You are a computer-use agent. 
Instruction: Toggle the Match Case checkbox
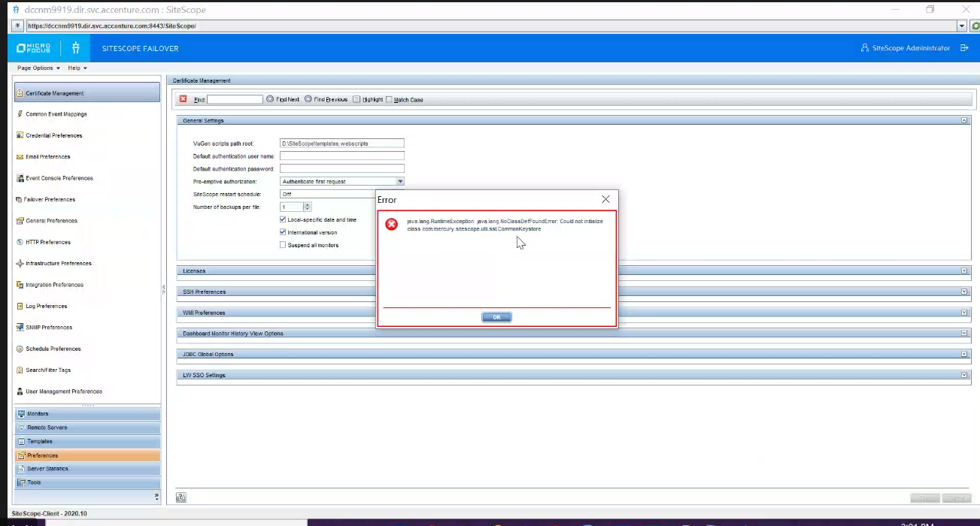389,99
